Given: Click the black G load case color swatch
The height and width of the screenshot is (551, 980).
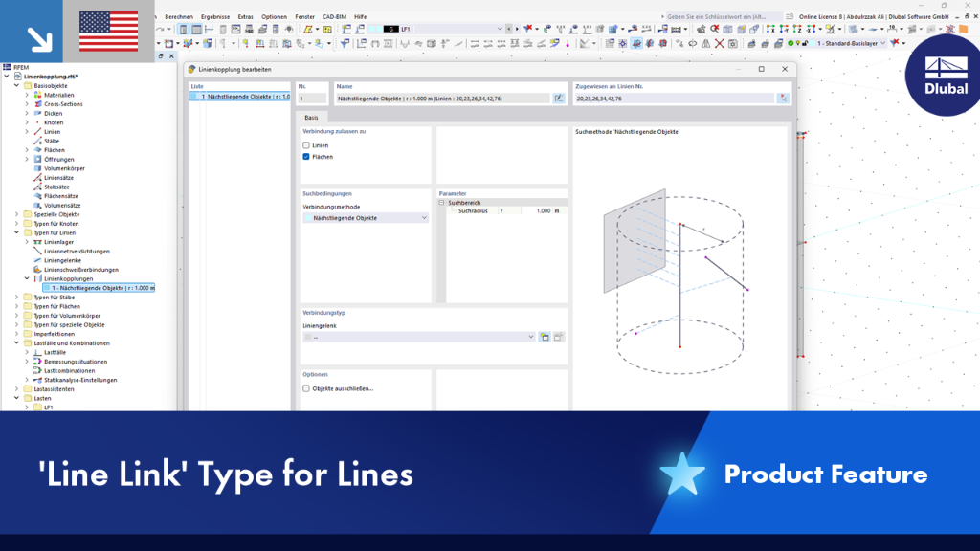Looking at the screenshot, I should tap(390, 30).
